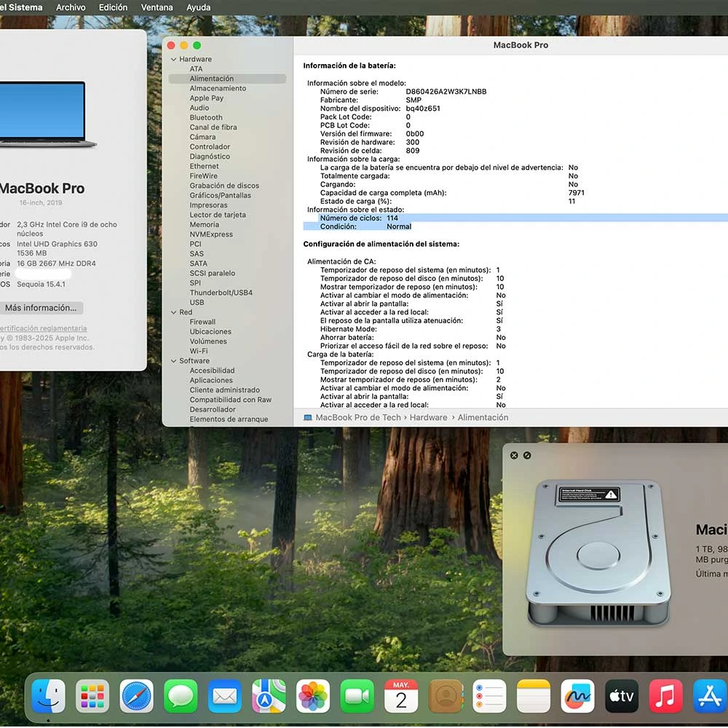Click the serial number D860426A2W3K7LNBB
The image size is (728, 728).
click(446, 92)
